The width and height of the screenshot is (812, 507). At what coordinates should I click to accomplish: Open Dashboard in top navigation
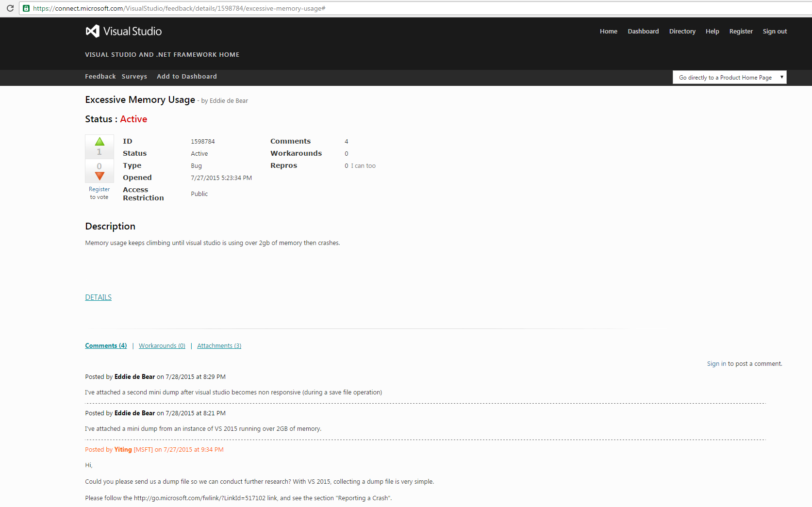tap(643, 31)
